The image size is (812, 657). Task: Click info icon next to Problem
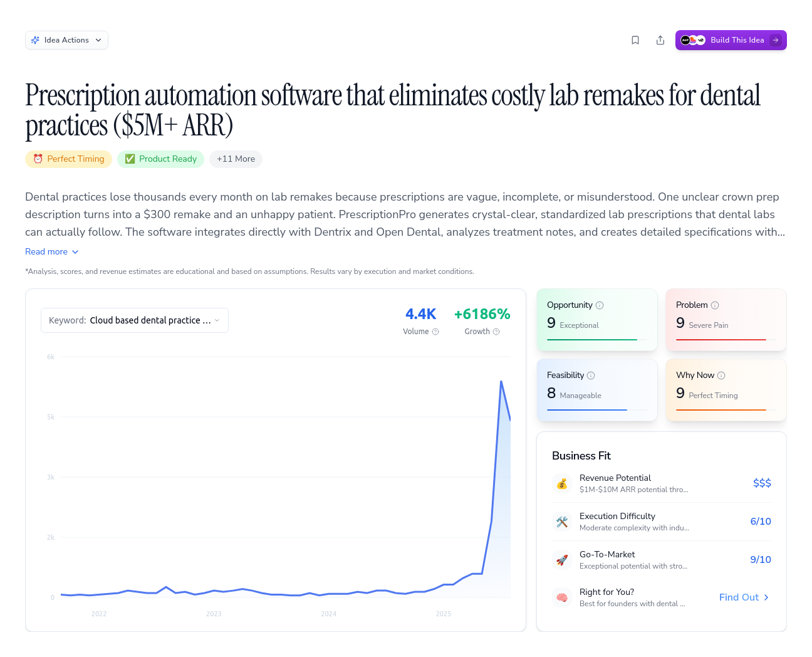pyautogui.click(x=715, y=305)
